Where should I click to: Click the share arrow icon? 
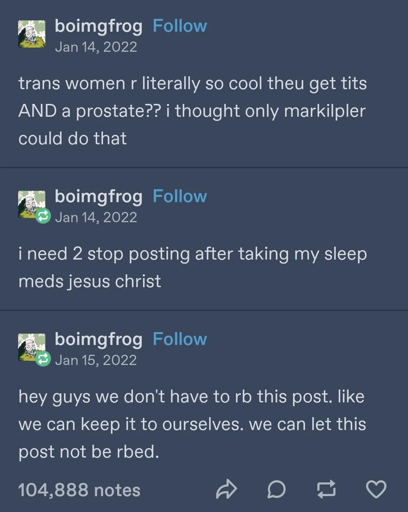(x=226, y=489)
